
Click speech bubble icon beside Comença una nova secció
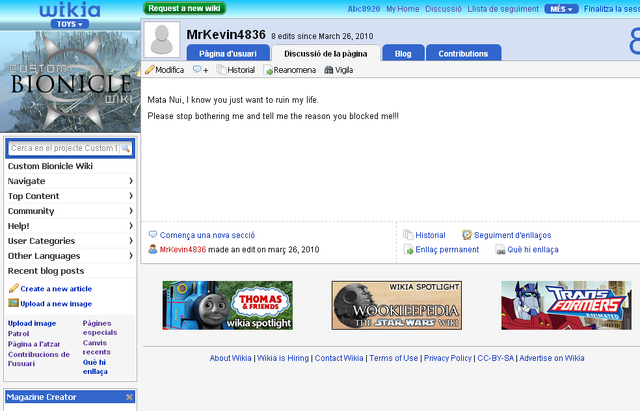[x=153, y=234]
